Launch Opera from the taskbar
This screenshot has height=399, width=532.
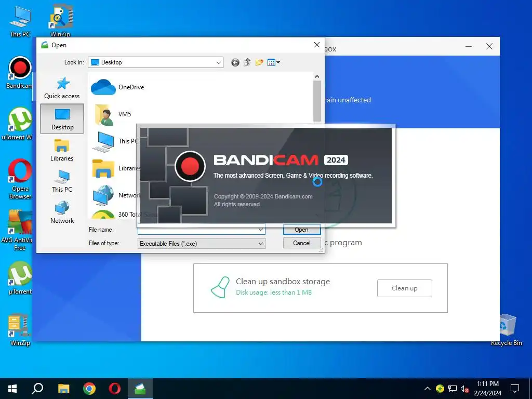115,389
